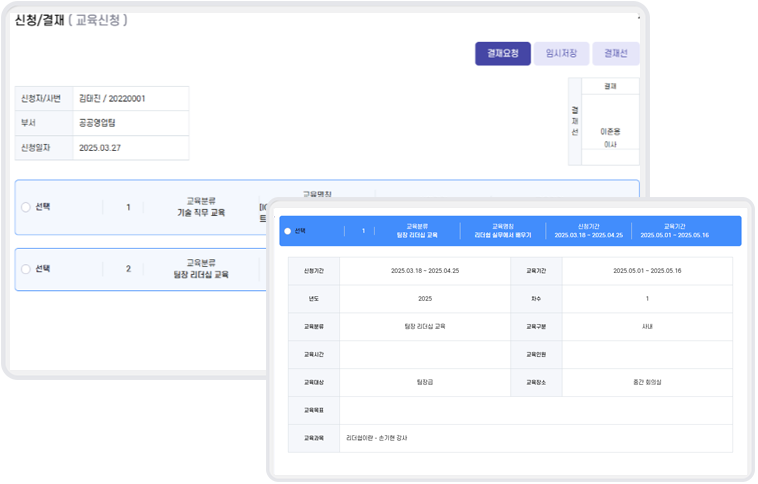Screen dimensions: 758x484
Task: Click the 교육구분 value 사내
Action: pos(647,327)
